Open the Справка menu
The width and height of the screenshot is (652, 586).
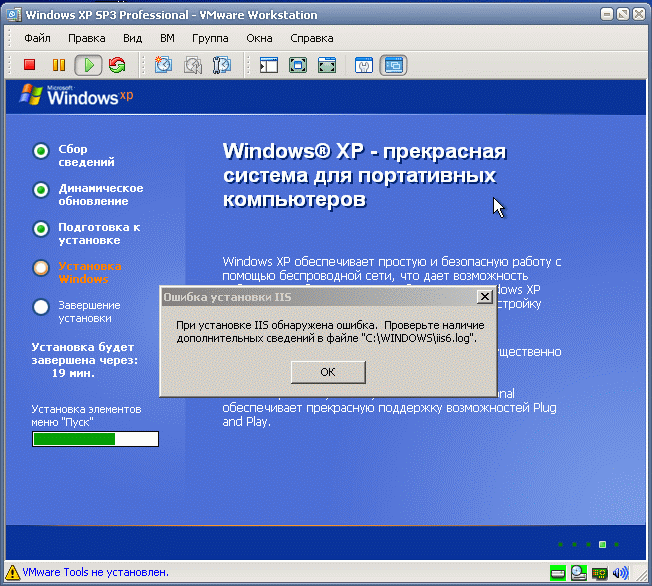pyautogui.click(x=311, y=38)
